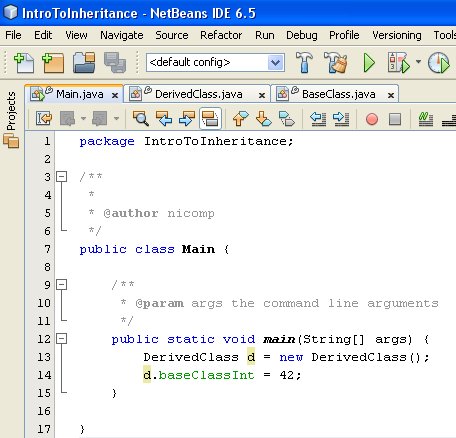The image size is (456, 438).
Task: Click the New Project icon
Action: pos(53,62)
